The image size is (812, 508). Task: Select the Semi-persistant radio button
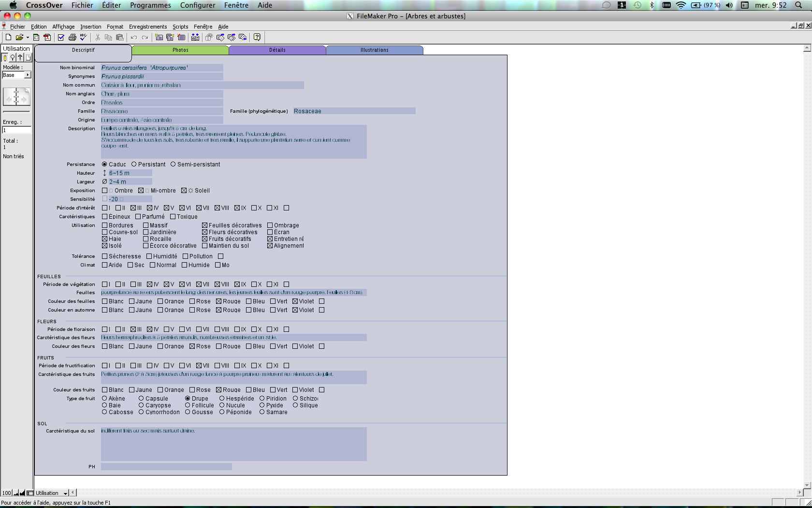(173, 164)
